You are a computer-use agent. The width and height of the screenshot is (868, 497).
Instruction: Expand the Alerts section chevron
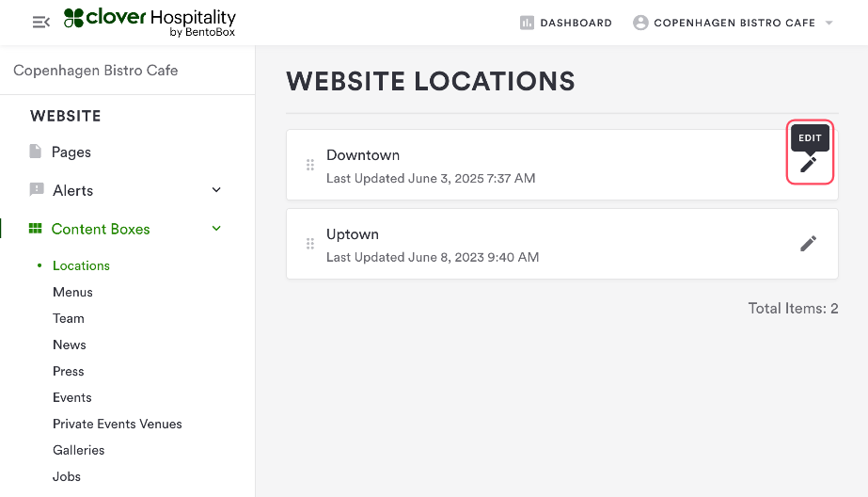click(216, 190)
